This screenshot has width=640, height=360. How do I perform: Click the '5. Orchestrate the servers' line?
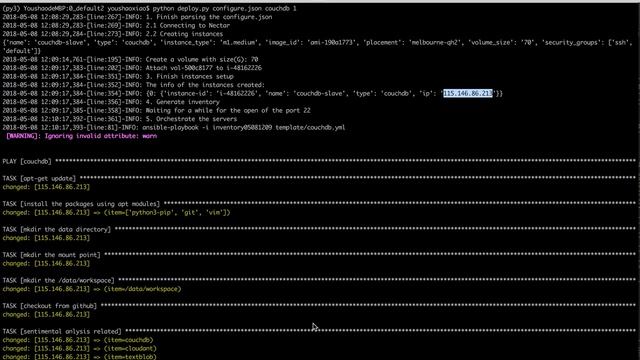[120, 119]
